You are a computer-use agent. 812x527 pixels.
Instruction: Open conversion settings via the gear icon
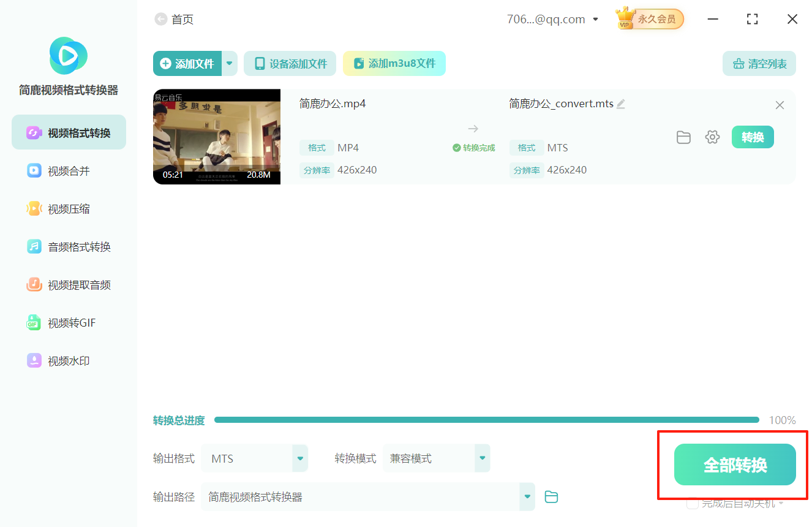[x=712, y=137]
